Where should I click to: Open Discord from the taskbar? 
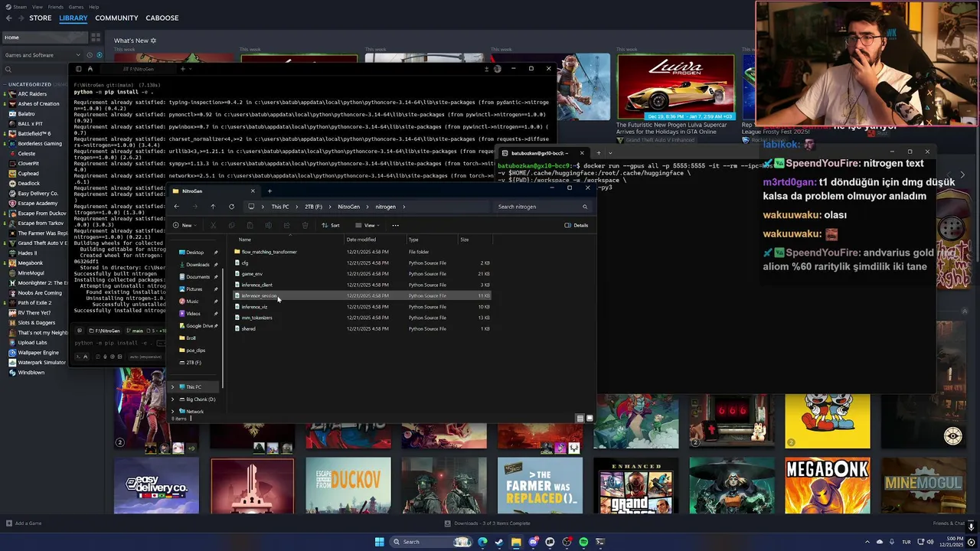pyautogui.click(x=533, y=542)
